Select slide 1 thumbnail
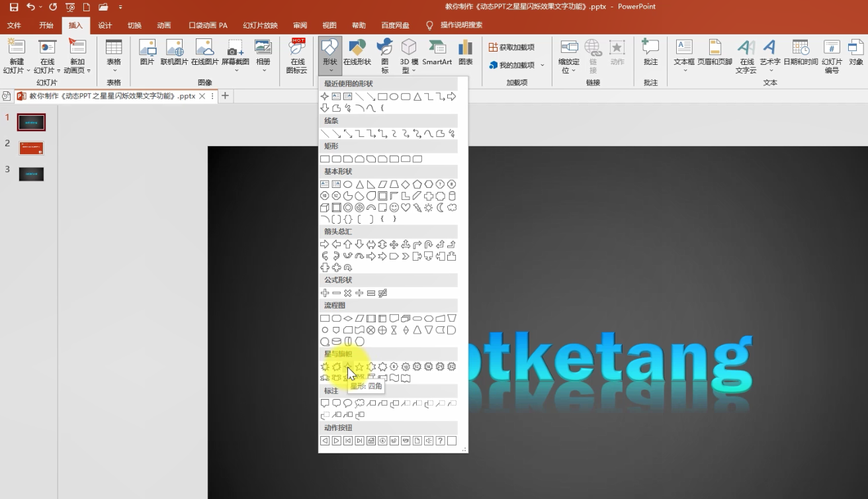 pyautogui.click(x=31, y=122)
